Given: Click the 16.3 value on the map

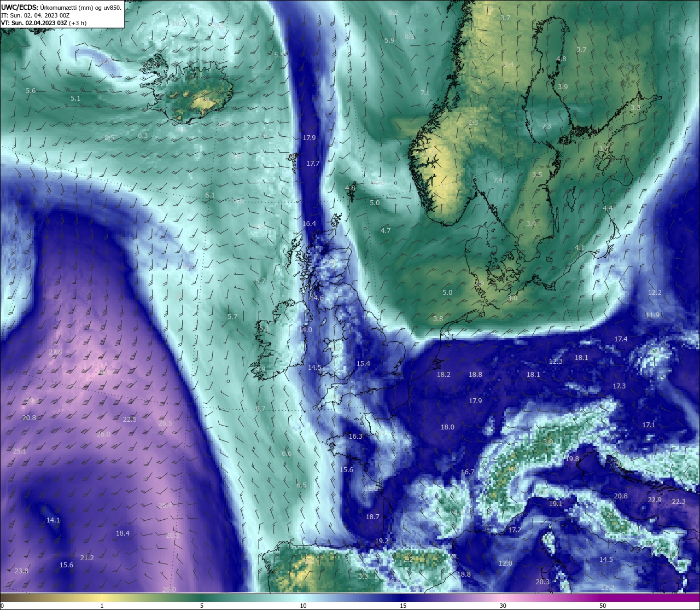Looking at the screenshot, I should click(355, 436).
